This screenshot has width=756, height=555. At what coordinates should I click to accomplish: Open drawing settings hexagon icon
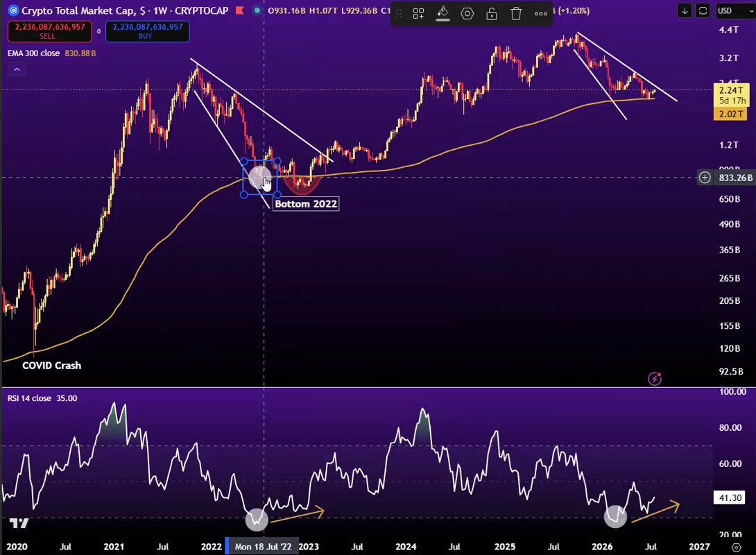[x=467, y=13]
